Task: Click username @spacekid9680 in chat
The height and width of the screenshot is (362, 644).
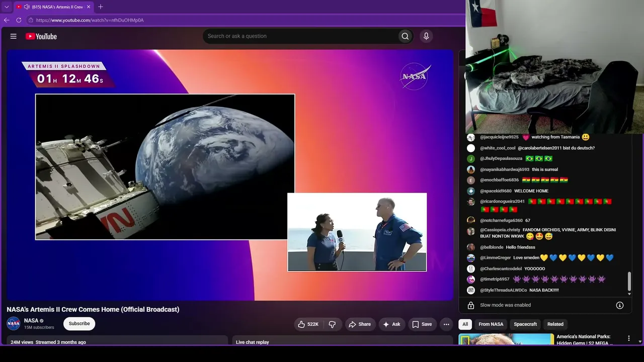Action: point(496,191)
